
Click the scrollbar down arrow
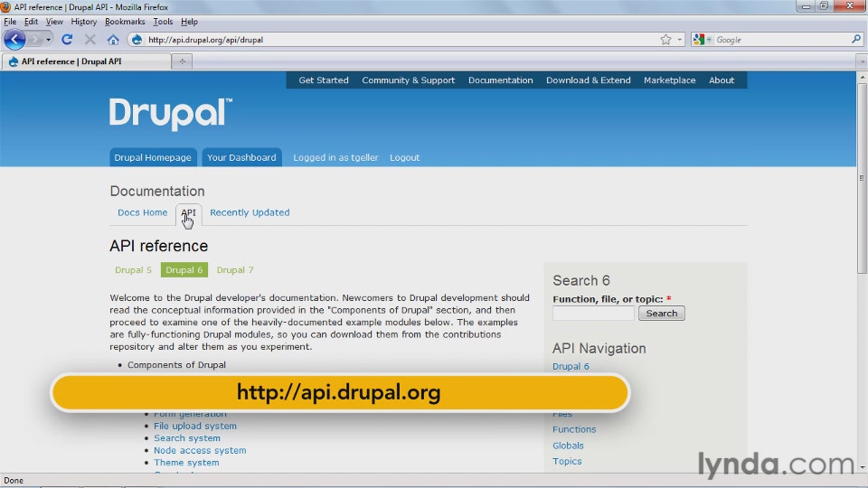coord(862,467)
